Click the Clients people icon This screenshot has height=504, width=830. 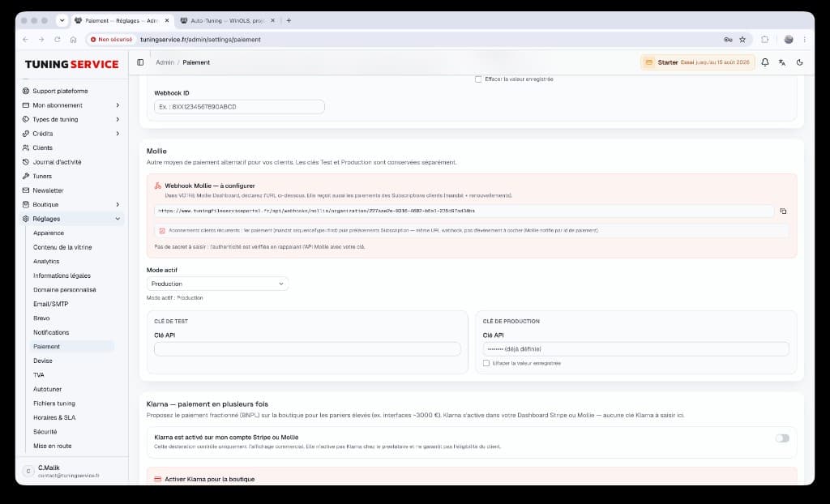pyautogui.click(x=25, y=147)
